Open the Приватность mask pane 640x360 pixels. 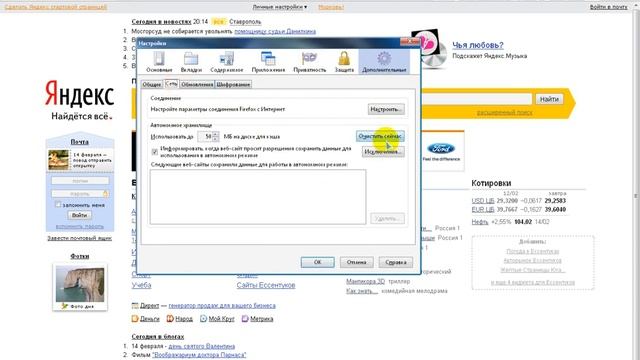[x=309, y=62]
